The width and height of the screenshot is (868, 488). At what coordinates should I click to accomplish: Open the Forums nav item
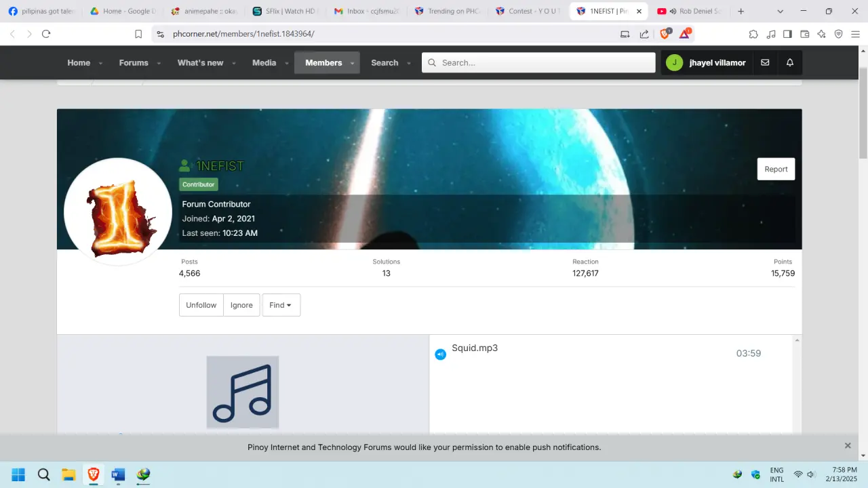(x=134, y=62)
